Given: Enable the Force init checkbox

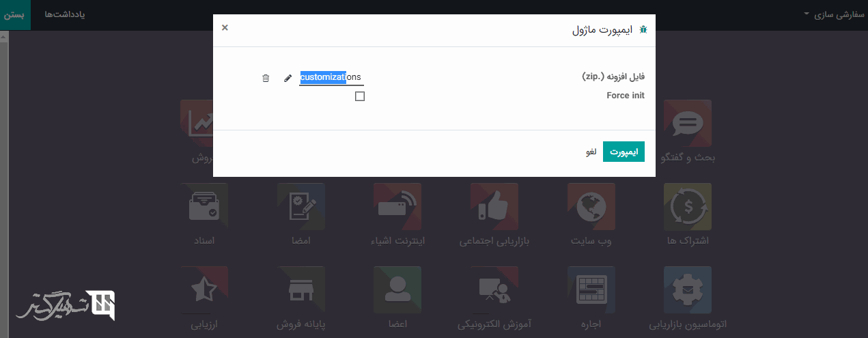Looking at the screenshot, I should click(x=360, y=96).
